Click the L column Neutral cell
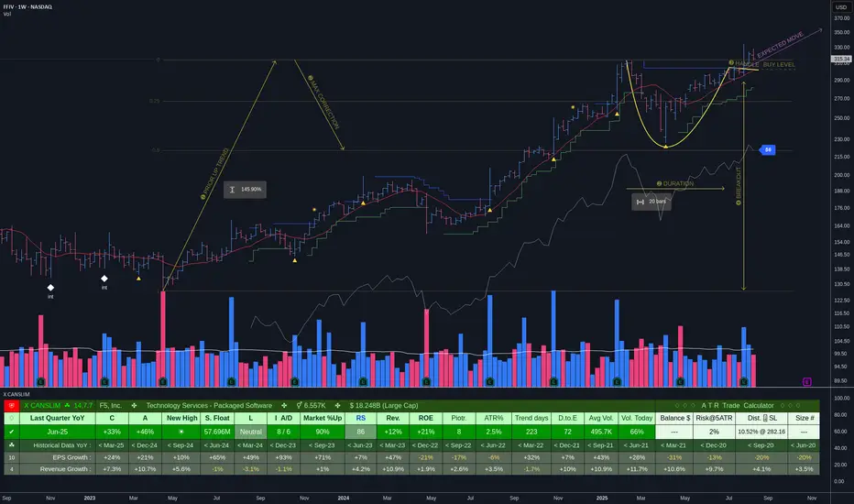 tap(250, 432)
